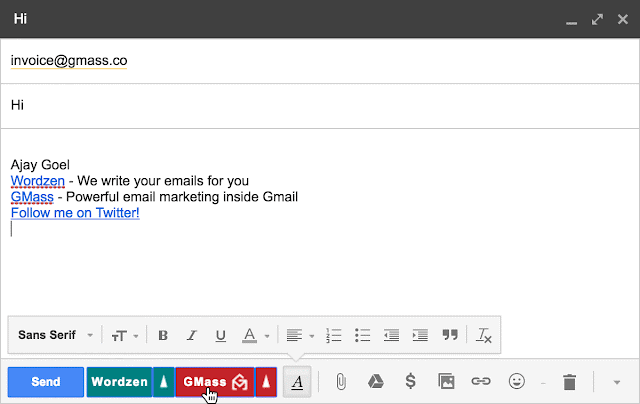Click the red GMass button
Viewport: 640px width, 404px height.
tap(215, 382)
